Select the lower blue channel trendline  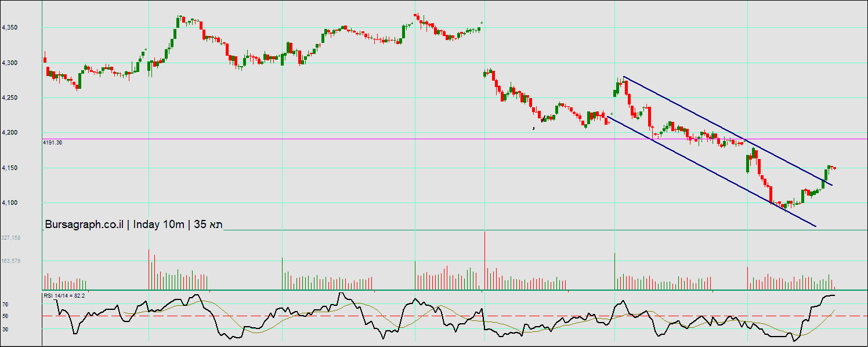pyautogui.click(x=711, y=171)
